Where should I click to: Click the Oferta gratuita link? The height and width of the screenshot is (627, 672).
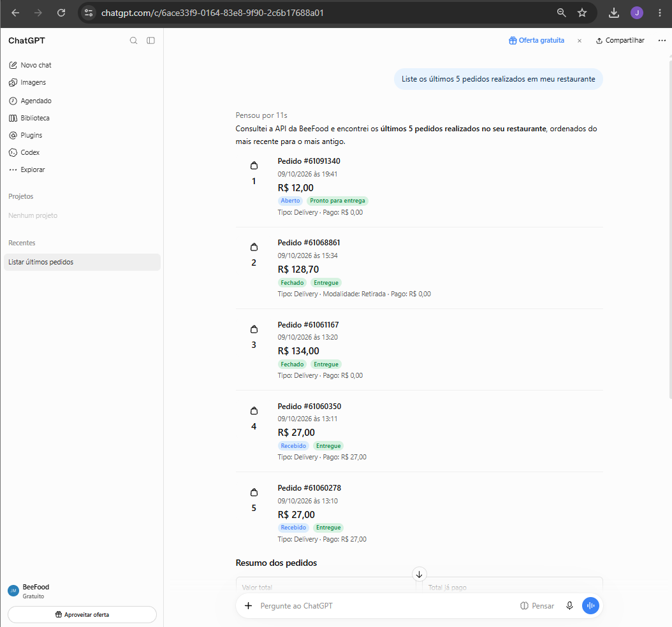(x=537, y=40)
